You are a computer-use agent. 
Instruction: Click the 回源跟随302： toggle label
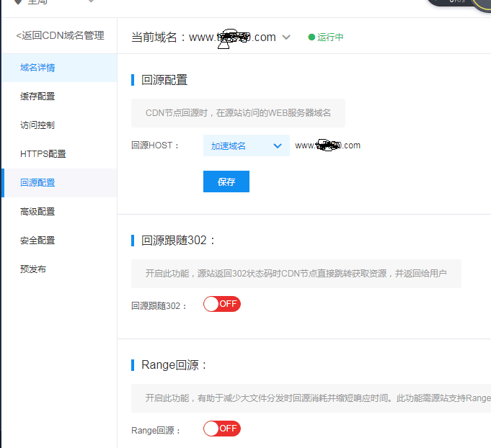(159, 306)
